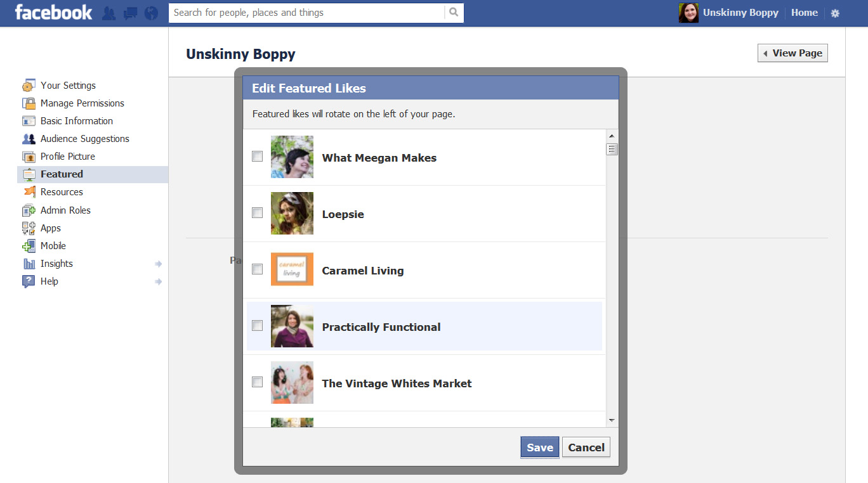Click the search magnifier button
Screen dimensions: 868x483
[454, 13]
